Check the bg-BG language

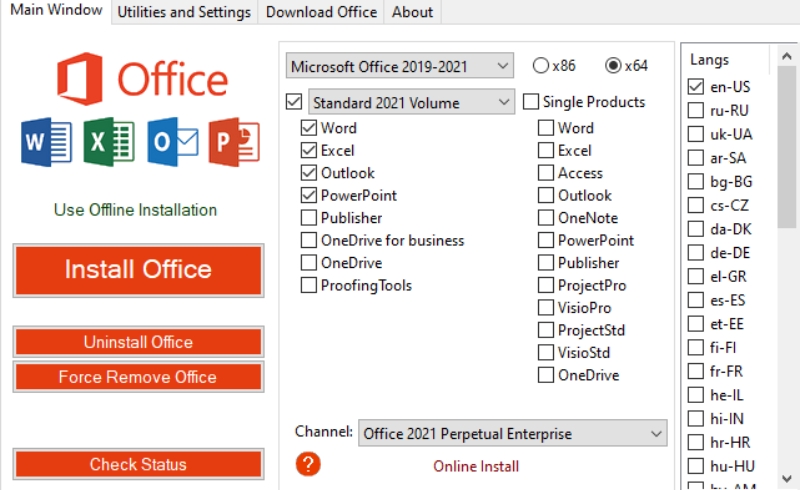click(696, 181)
